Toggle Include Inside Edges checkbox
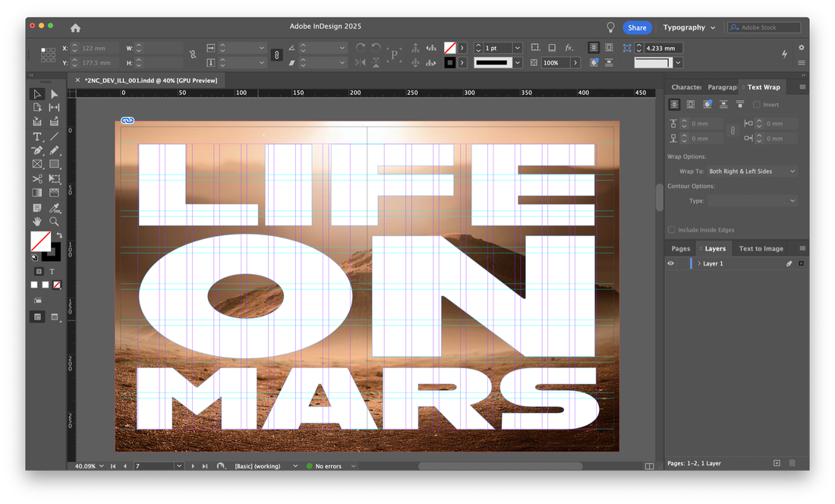The height and width of the screenshot is (504, 835). [672, 230]
